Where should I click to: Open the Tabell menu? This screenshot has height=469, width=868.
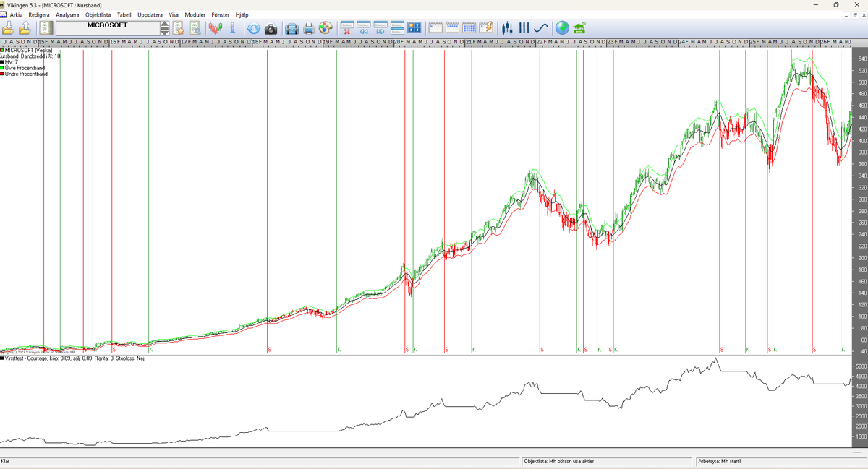coord(124,14)
